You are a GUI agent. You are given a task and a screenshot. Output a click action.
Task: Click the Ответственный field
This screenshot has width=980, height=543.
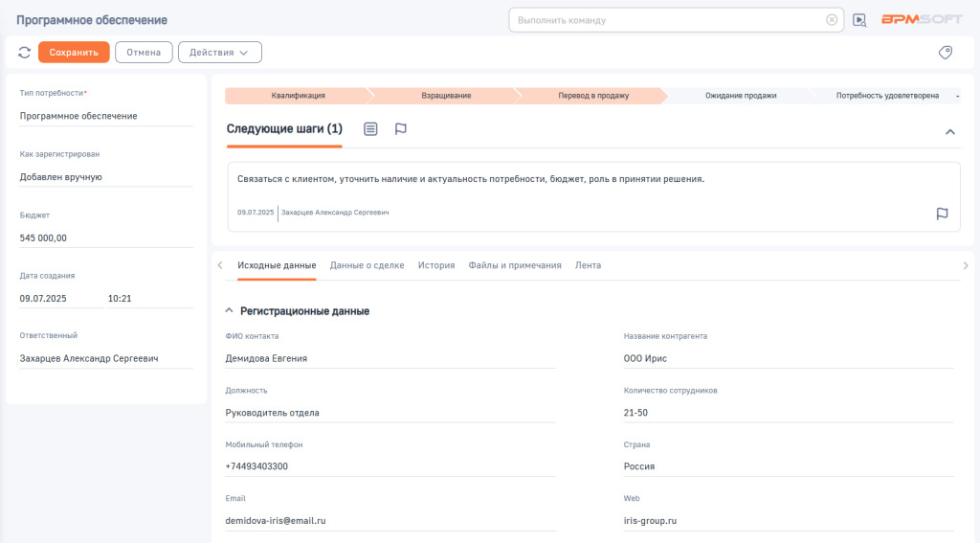pyautogui.click(x=105, y=358)
